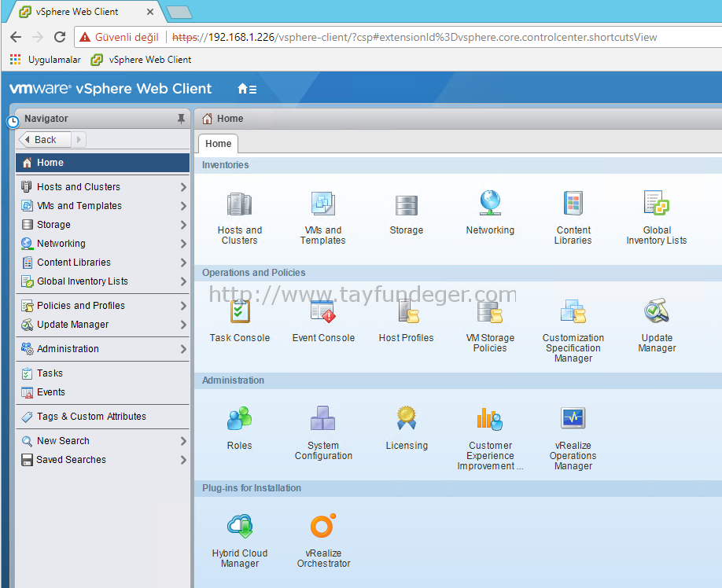This screenshot has height=588, width=722.
Task: Expand VMs and Templates chevron in Navigator
Action: [183, 206]
